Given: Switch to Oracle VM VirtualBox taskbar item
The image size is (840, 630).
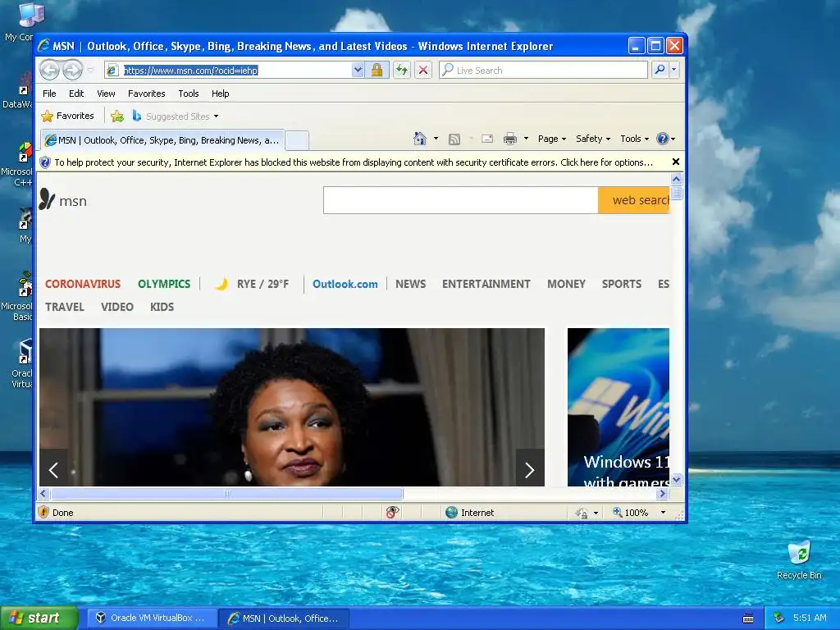Looking at the screenshot, I should point(152,618).
